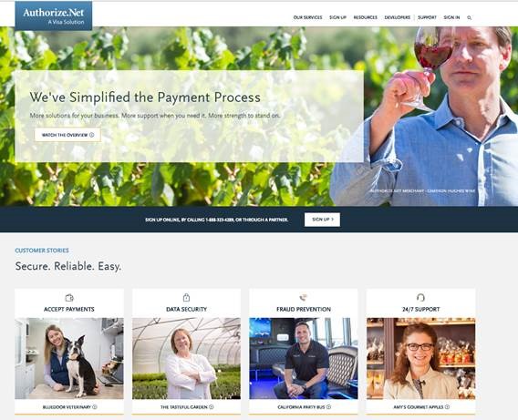Click the Bluedoor Veterinary photo with dog
This screenshot has height=420, width=518.
69,358
